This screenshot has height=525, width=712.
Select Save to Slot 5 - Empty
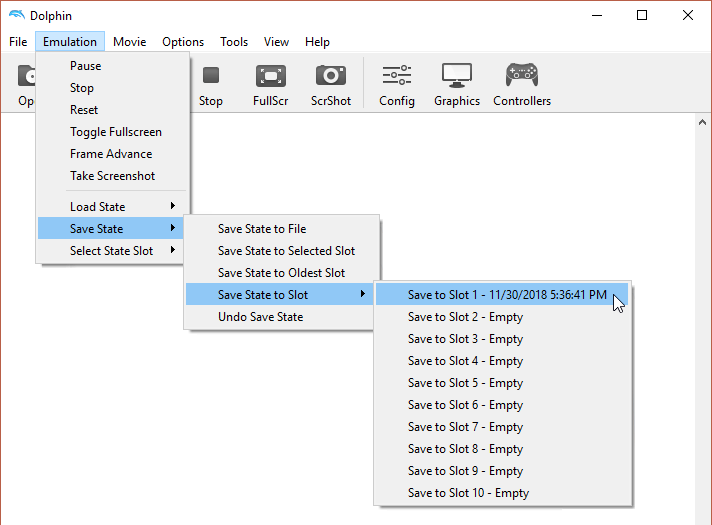pyautogui.click(x=502, y=383)
